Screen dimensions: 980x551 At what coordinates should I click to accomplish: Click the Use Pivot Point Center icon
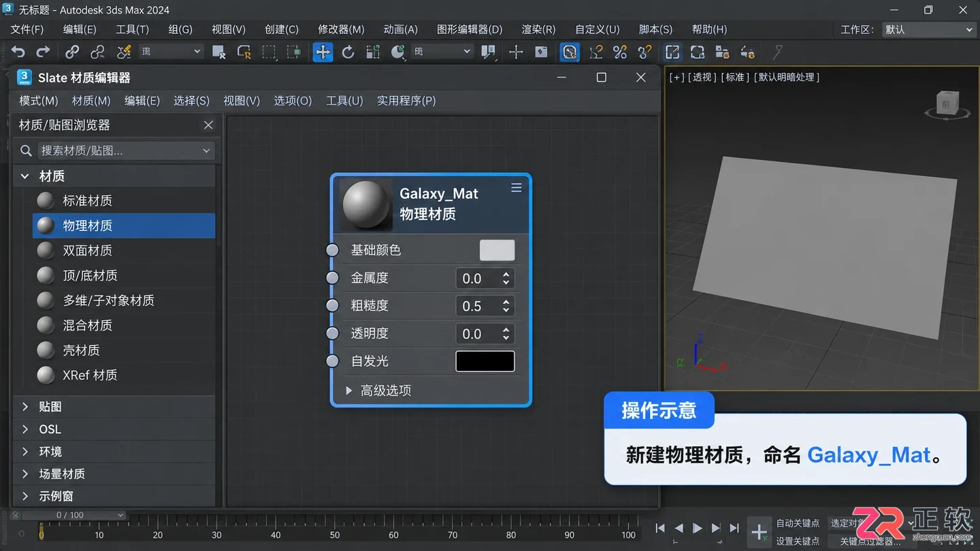point(488,52)
